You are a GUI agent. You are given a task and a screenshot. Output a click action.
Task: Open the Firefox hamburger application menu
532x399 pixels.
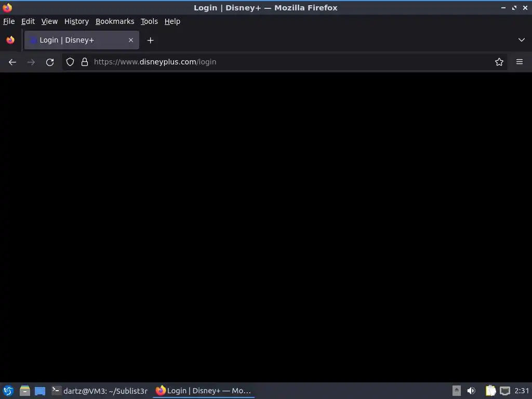(519, 62)
